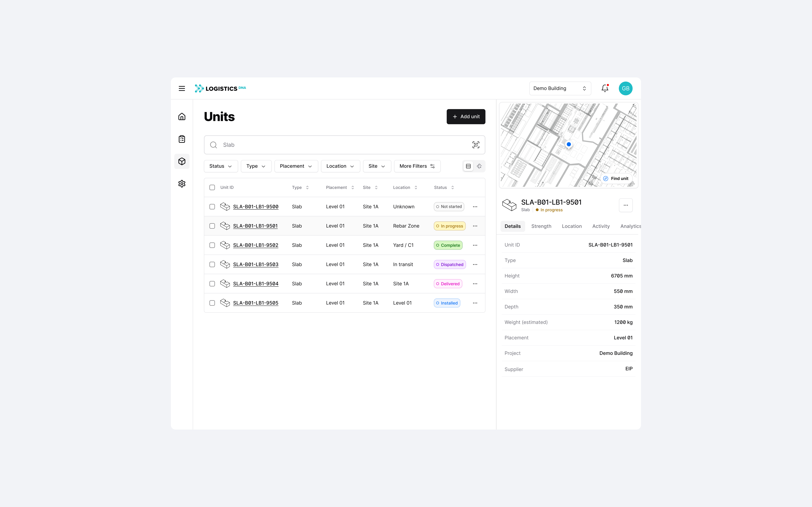Open the Demo Building project selector
The width and height of the screenshot is (812, 507).
[560, 89]
